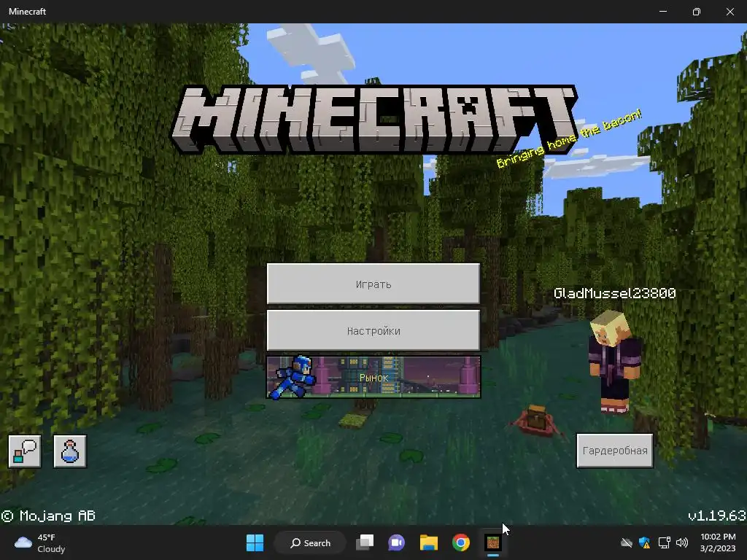Click the network display tray icon
The width and height of the screenshot is (747, 560).
(664, 542)
